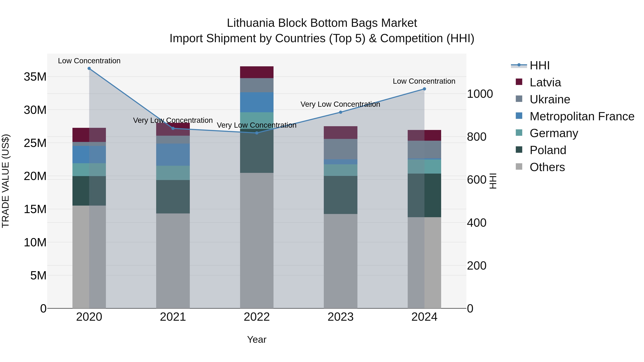Click the 2022 x-axis label
Screen dimensions: 644x362
[257, 317]
